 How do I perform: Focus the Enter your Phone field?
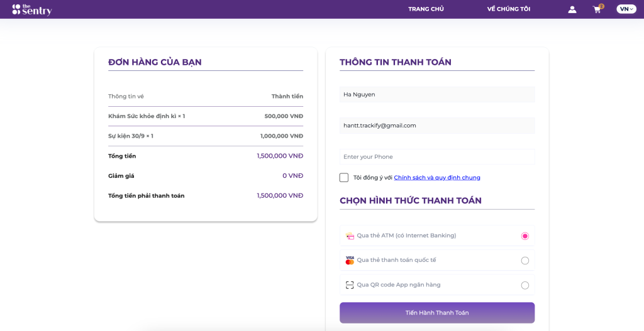[437, 157]
